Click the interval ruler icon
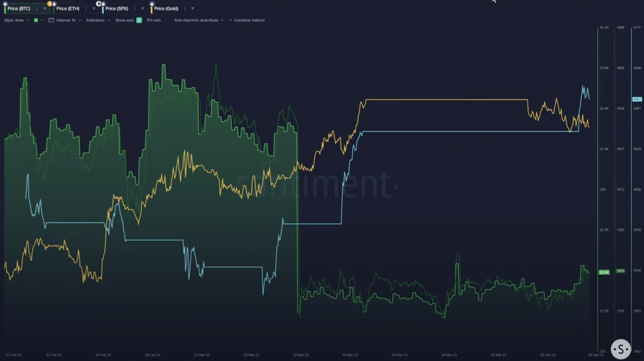 51,20
